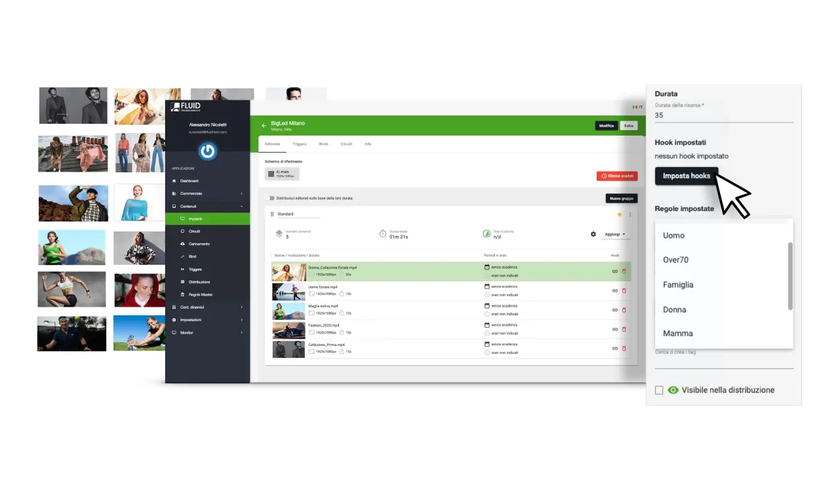This screenshot has width=840, height=504.
Task: Open Caricamento upload section
Action: [207, 244]
